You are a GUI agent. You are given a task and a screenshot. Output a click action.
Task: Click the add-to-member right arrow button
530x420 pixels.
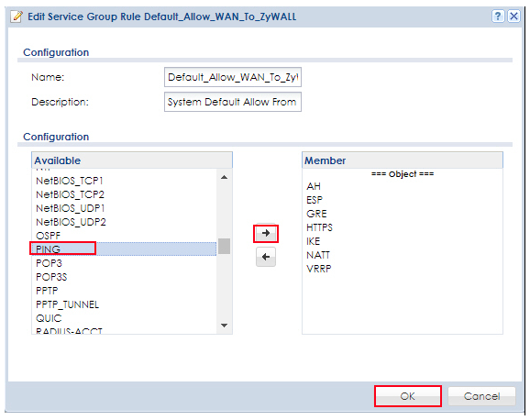(266, 233)
